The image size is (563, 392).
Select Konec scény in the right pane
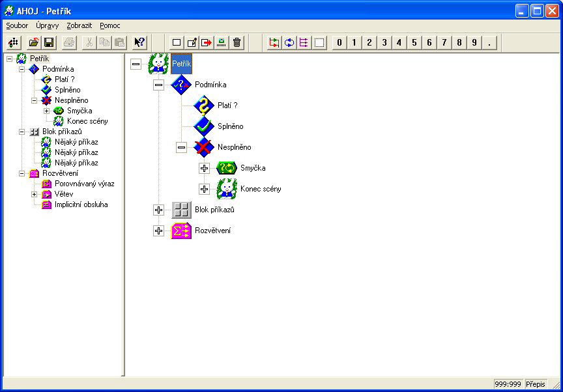[261, 189]
